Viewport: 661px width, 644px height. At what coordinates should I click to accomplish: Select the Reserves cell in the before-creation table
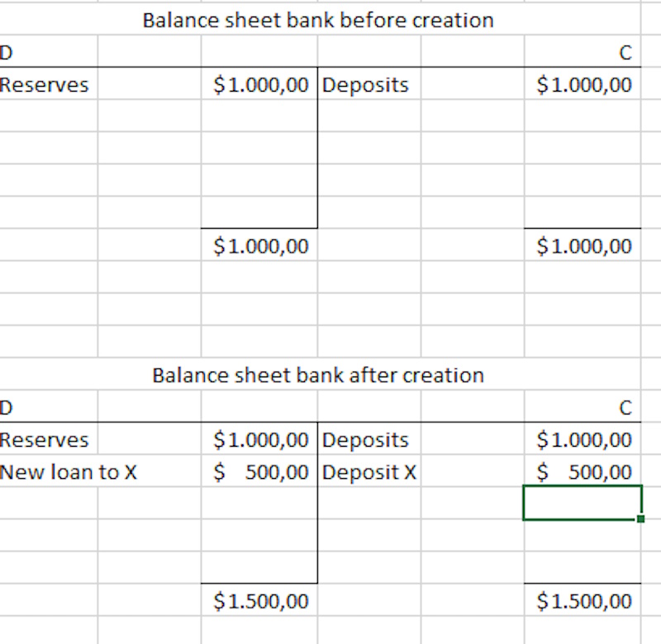(x=49, y=85)
